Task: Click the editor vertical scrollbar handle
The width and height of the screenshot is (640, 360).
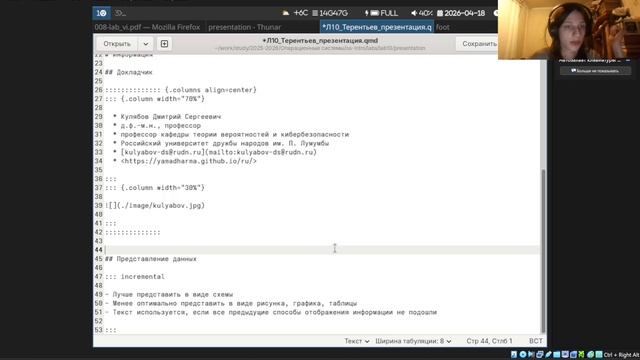Action: pyautogui.click(x=543, y=251)
